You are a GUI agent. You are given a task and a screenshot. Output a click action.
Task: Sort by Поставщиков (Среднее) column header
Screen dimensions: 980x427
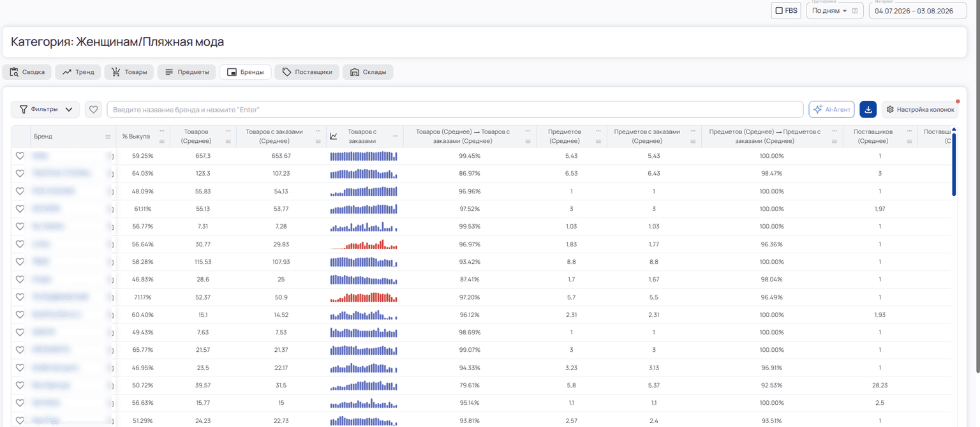[x=875, y=136]
